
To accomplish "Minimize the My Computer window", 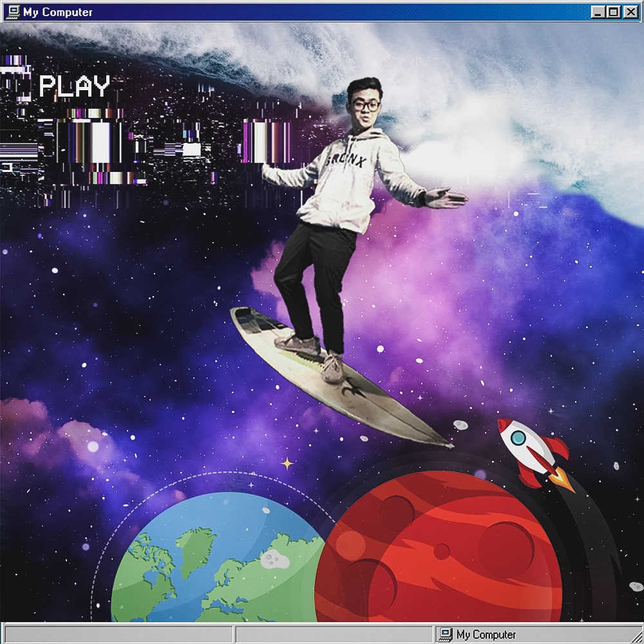I will point(598,12).
